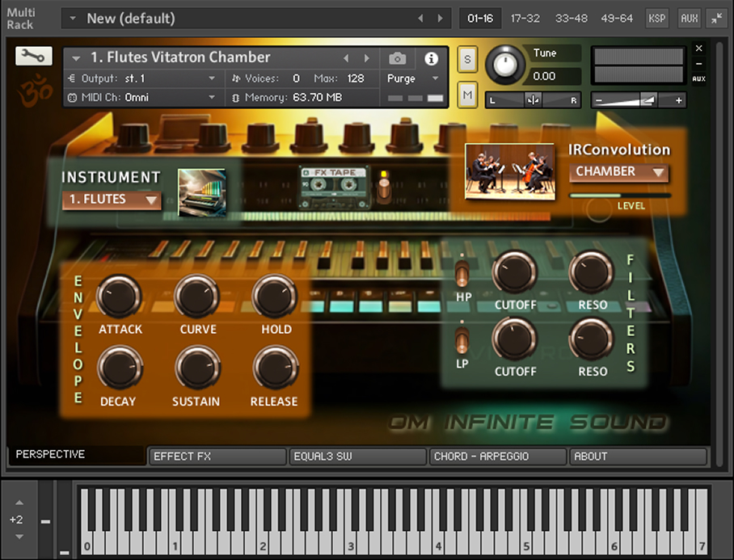Select the 01-16 rack page
This screenshot has height=560, width=734.
pyautogui.click(x=480, y=19)
